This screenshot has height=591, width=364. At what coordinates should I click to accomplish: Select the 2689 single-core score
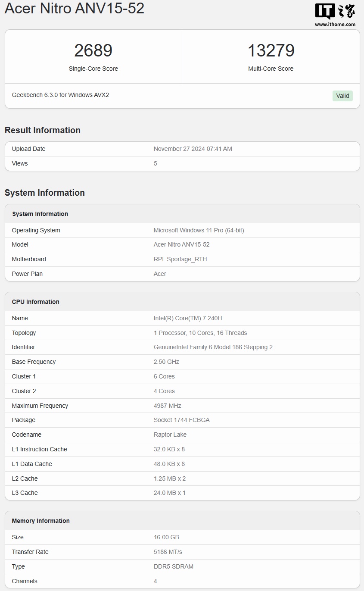pyautogui.click(x=93, y=50)
